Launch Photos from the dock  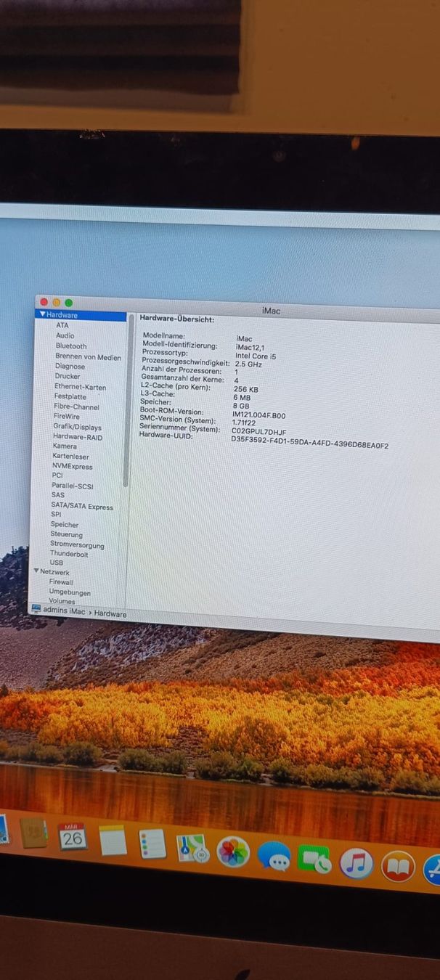click(x=233, y=852)
